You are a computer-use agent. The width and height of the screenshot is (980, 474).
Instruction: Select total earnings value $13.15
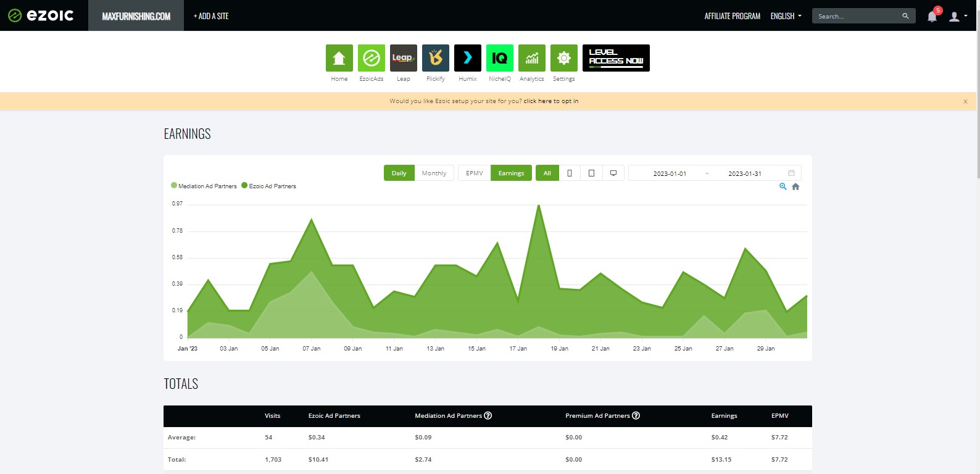tap(721, 459)
